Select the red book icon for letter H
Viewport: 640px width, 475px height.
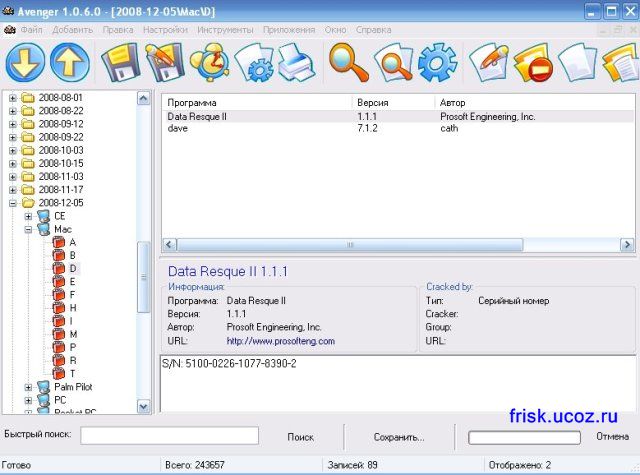pyautogui.click(x=59, y=308)
